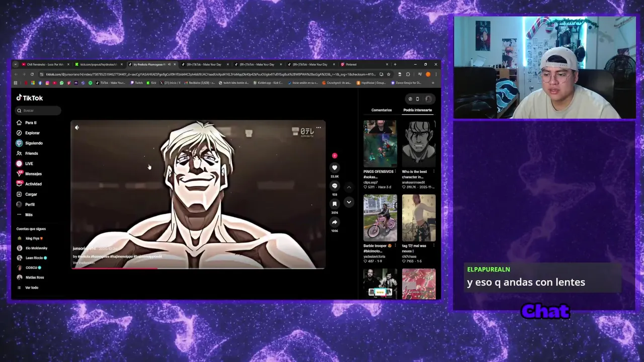
Task: Open Elo Moldavsky followed account
Action: (x=32, y=248)
